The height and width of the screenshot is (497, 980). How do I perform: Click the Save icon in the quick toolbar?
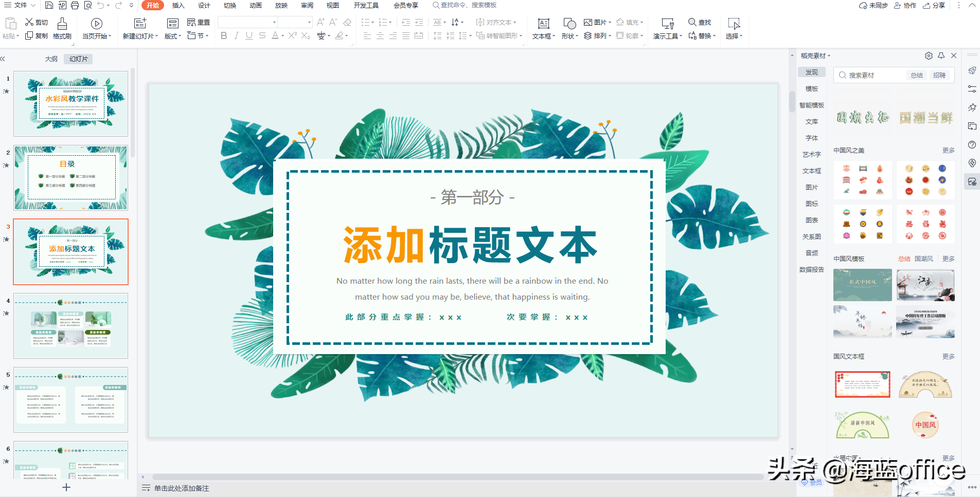(49, 5)
